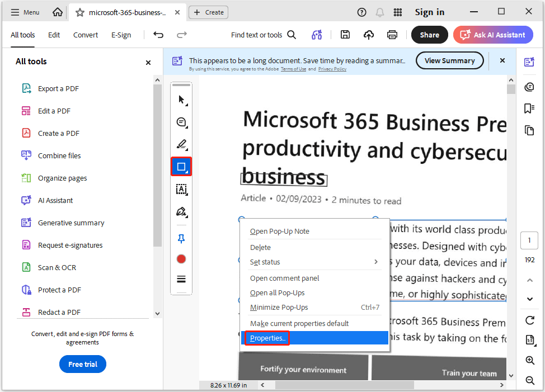Open right-rail comments panel icon

529,87
